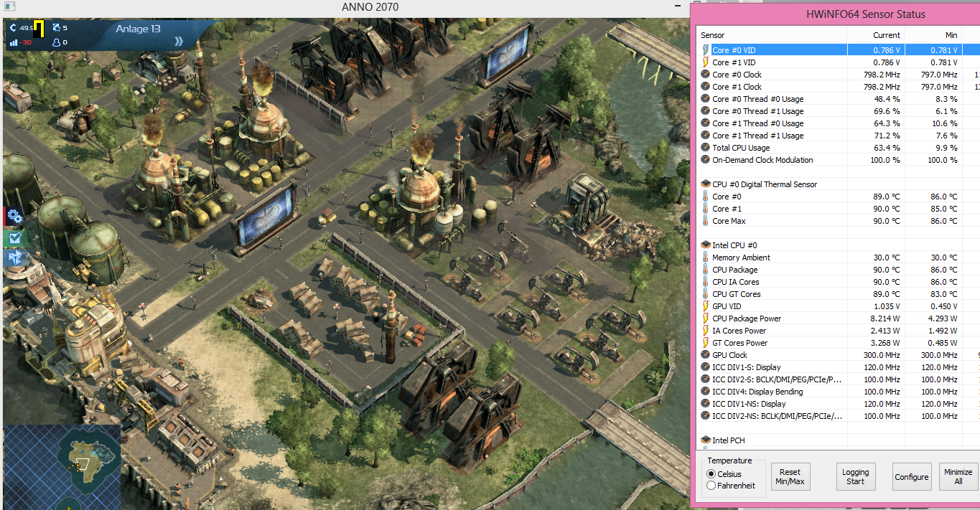Select the IA Cores Power row

pos(839,331)
